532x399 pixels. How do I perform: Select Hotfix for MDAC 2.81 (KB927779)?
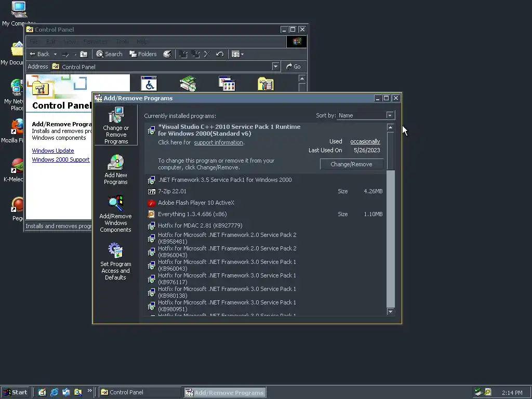[265, 225]
